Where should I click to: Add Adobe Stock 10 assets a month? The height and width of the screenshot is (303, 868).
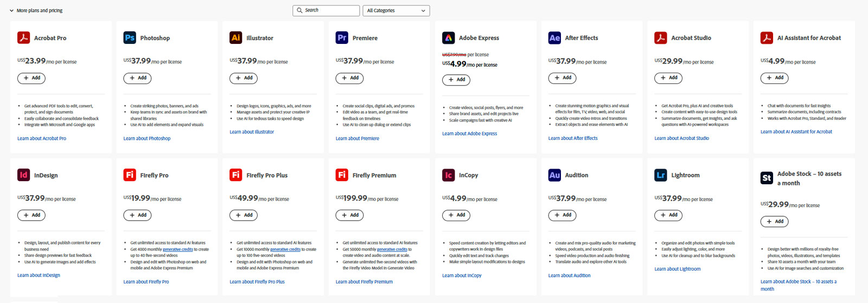coord(775,222)
